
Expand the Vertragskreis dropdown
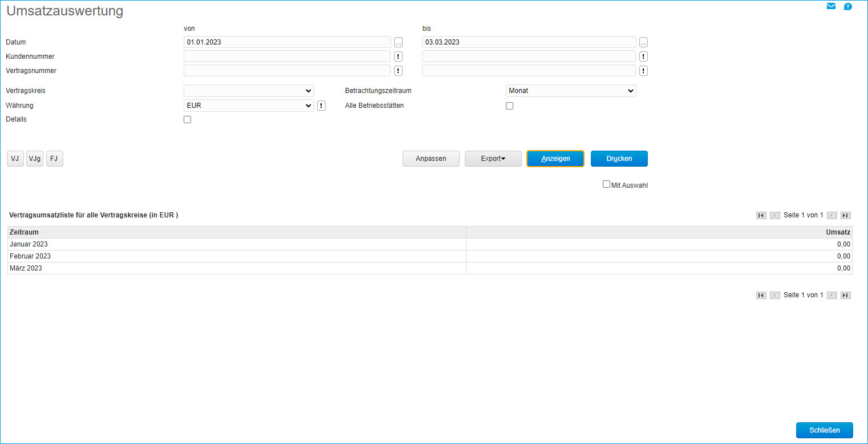tap(249, 91)
